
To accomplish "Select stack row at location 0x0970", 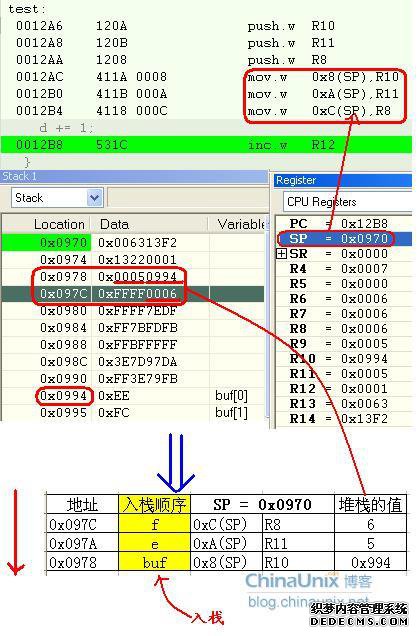I will (x=133, y=243).
